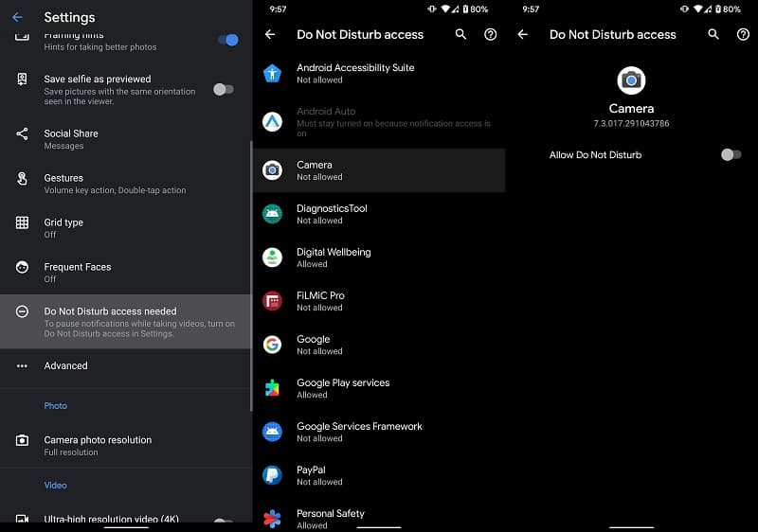Screen dimensions: 758x532
Task: Open Do Not Disturb access needed
Action: pos(126,322)
